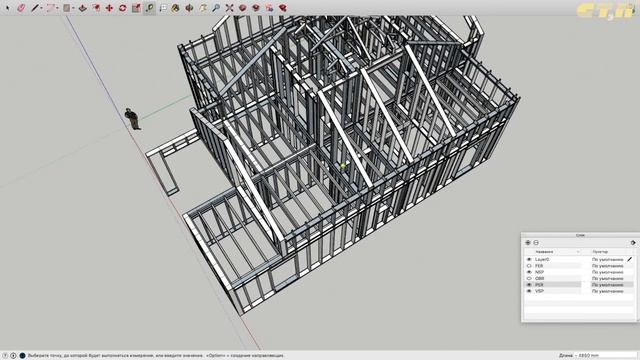Select the Layer0 row name

[x=542, y=259]
